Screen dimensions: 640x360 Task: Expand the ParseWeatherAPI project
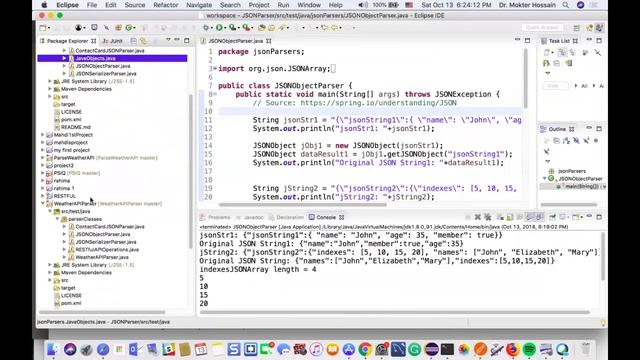coord(43,158)
